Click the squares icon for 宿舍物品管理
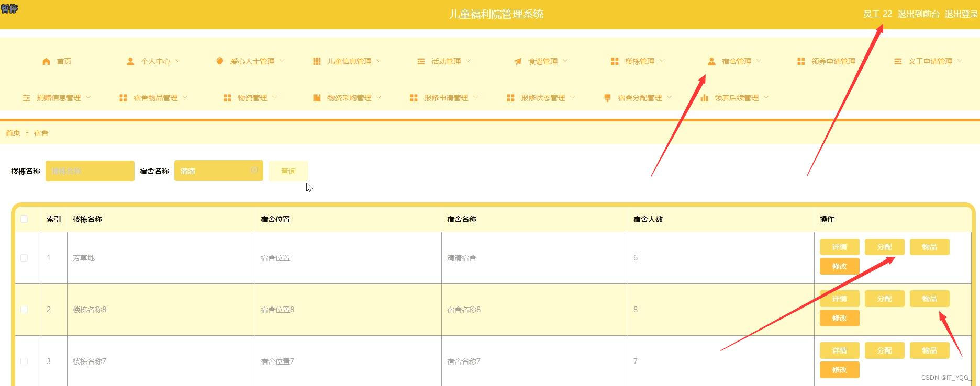 (x=123, y=98)
